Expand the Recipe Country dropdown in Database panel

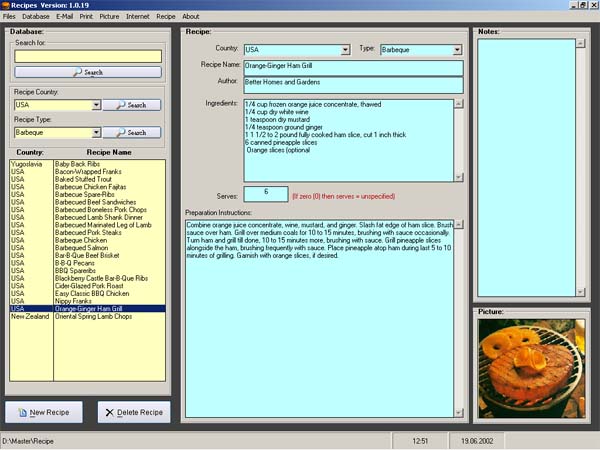[96, 105]
